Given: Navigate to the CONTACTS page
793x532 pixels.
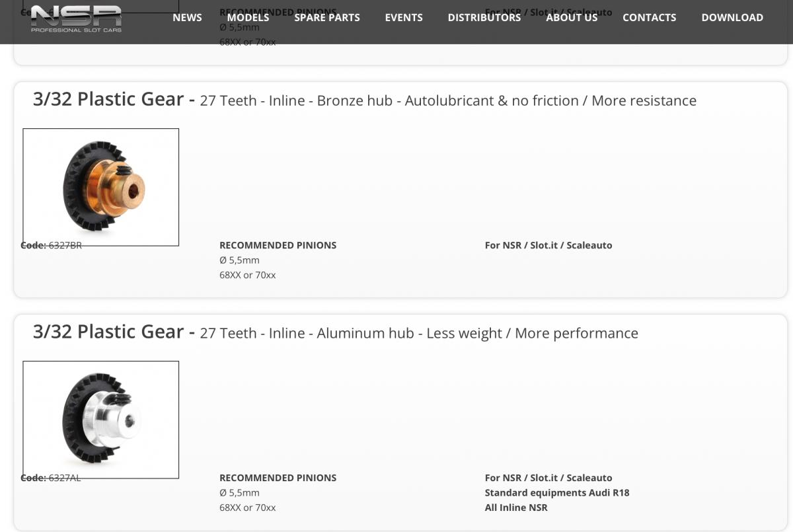Looking at the screenshot, I should [x=649, y=18].
